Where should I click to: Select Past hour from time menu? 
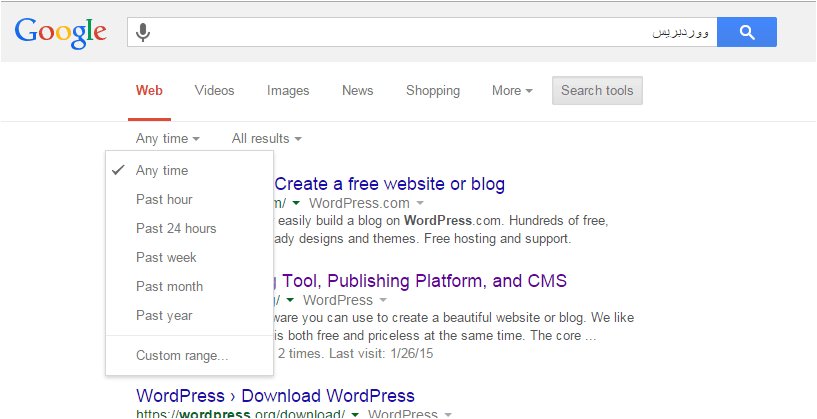coord(189,200)
